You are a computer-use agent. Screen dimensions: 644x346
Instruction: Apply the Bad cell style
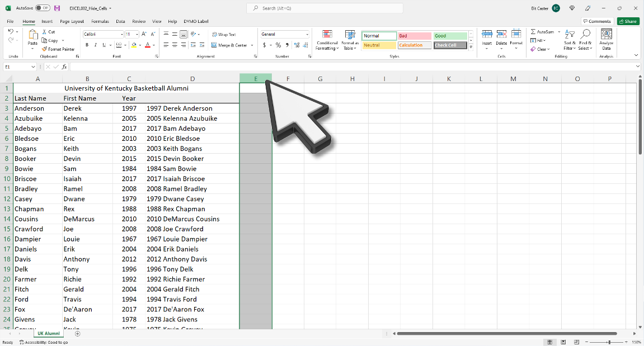(415, 36)
